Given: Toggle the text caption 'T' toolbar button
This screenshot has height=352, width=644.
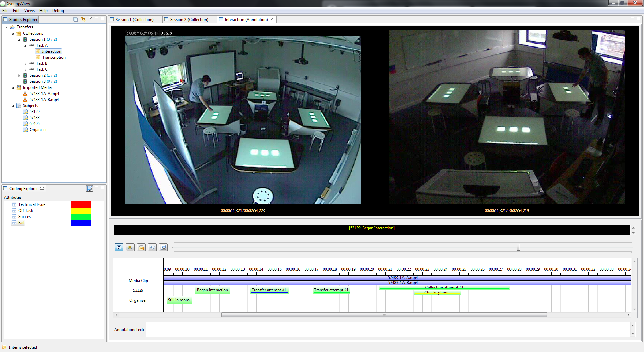Looking at the screenshot, I should click(119, 247).
